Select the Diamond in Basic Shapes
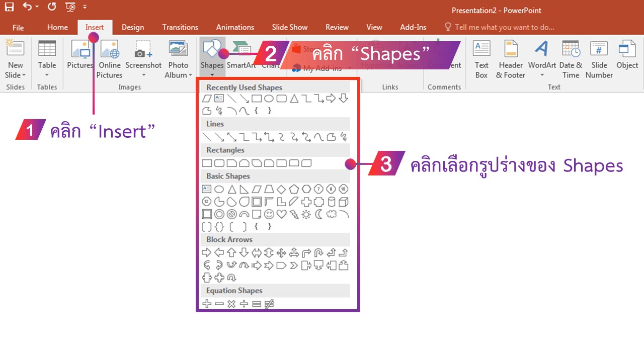The width and height of the screenshot is (644, 362). pos(281,189)
